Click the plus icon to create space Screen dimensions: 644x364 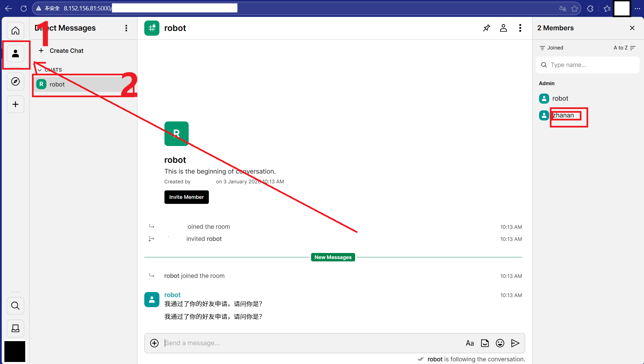15,105
